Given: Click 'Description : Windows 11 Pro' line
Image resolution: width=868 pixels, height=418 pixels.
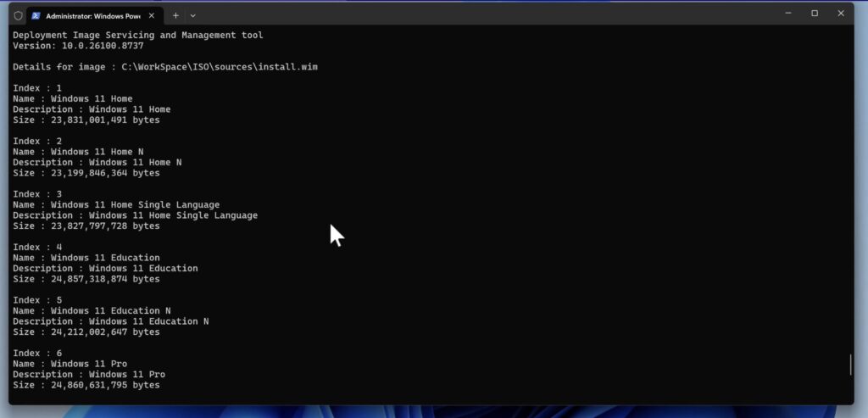Looking at the screenshot, I should 89,375.
